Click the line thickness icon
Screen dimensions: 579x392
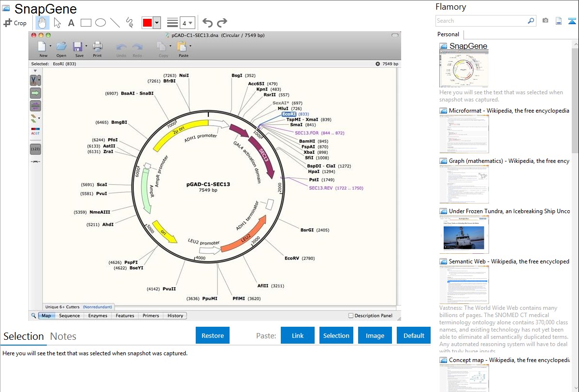pyautogui.click(x=173, y=23)
